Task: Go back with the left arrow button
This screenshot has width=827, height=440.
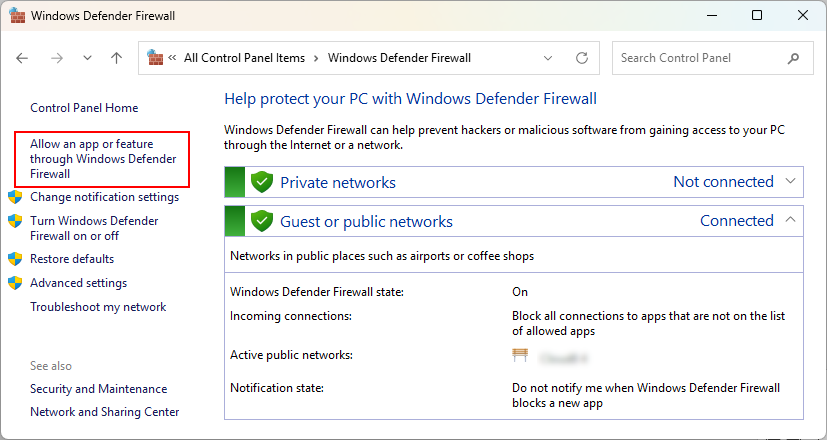Action: click(x=22, y=58)
